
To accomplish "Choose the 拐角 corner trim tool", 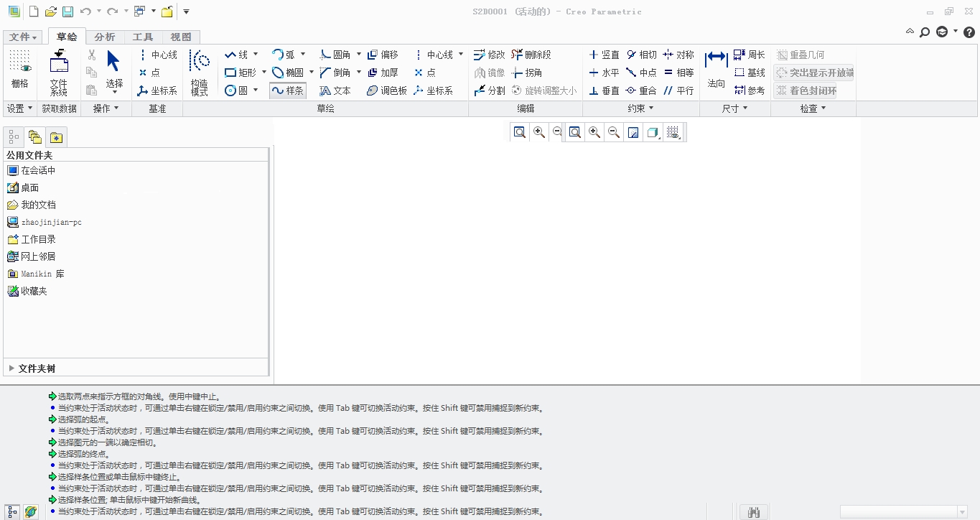I will (527, 73).
